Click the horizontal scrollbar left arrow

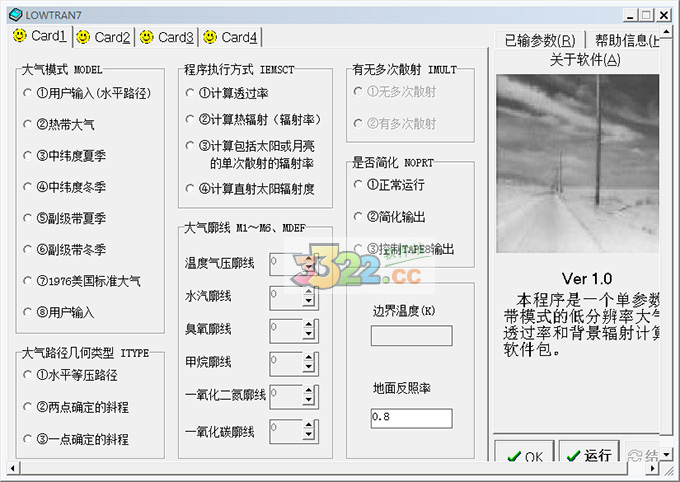click(13, 468)
